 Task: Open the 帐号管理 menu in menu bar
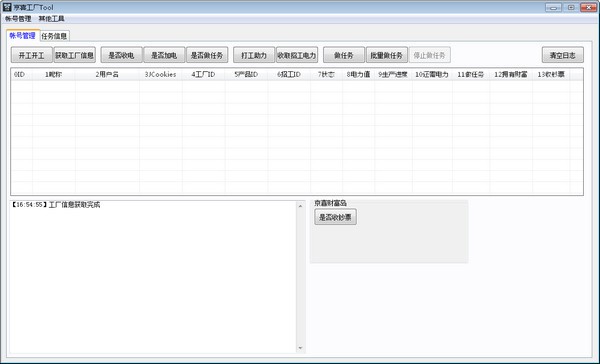pos(18,18)
